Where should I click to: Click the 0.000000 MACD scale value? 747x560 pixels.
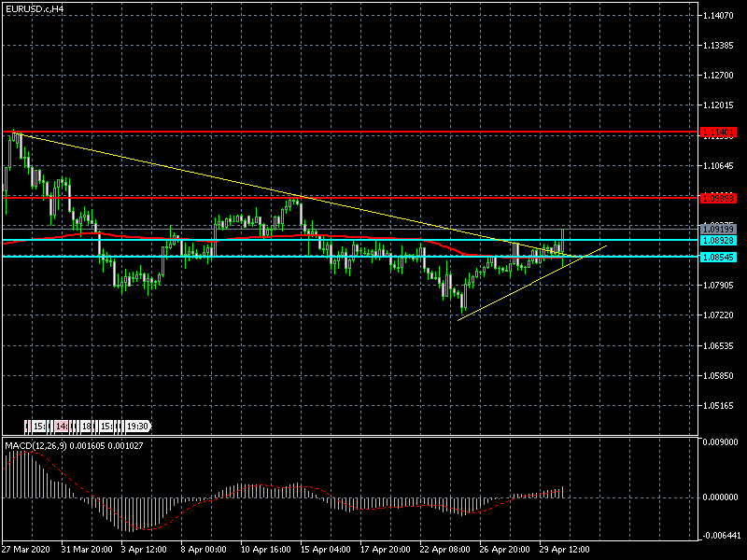[x=720, y=497]
